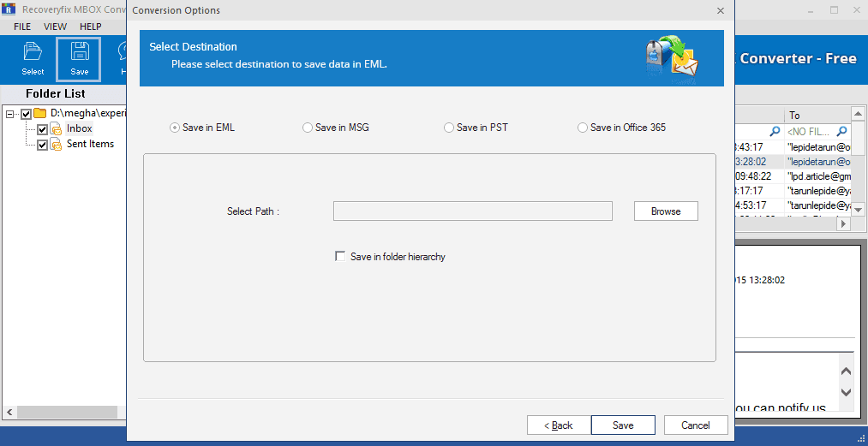The height and width of the screenshot is (446, 868).
Task: Select Save in EML option
Action: pos(202,128)
